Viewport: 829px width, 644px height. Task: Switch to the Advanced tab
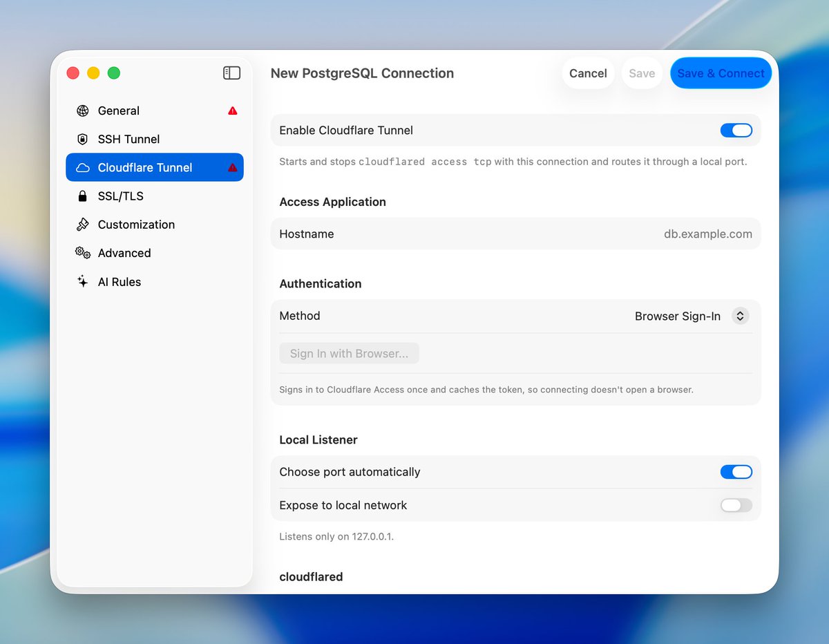pos(155,253)
